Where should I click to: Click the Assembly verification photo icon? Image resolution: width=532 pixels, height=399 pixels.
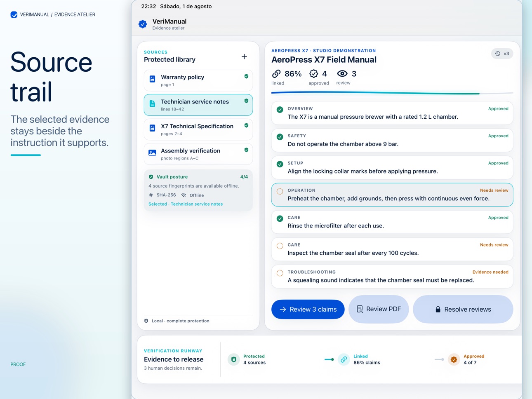tap(152, 153)
